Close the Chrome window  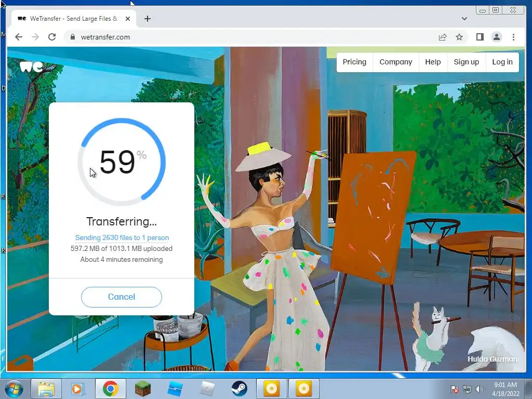tap(513, 10)
